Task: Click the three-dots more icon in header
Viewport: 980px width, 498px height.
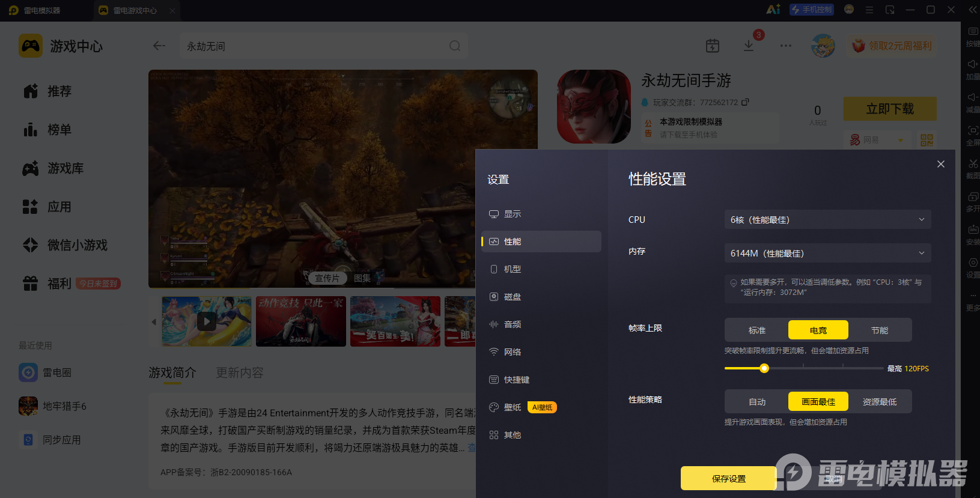Action: click(x=786, y=46)
